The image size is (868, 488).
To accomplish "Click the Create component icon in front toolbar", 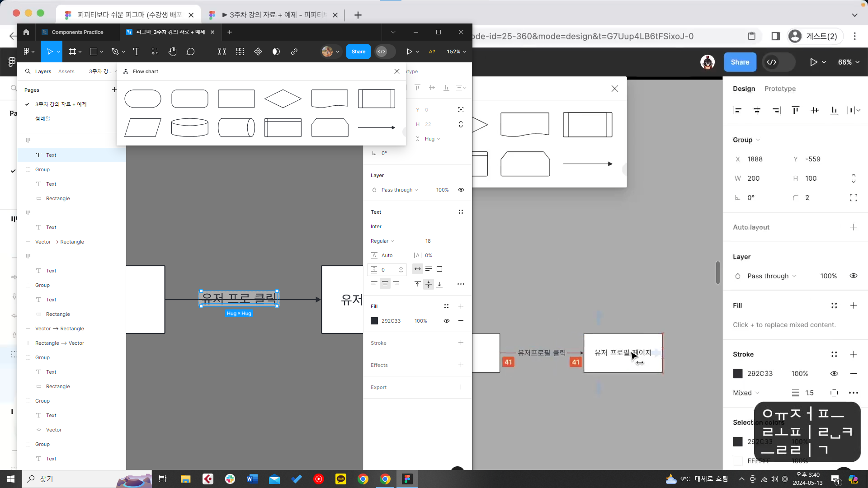I will tap(258, 52).
